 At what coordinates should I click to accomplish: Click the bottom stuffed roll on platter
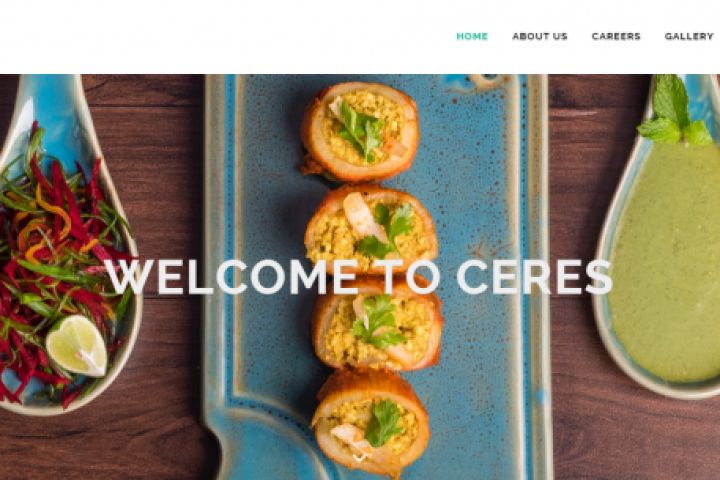tap(371, 422)
